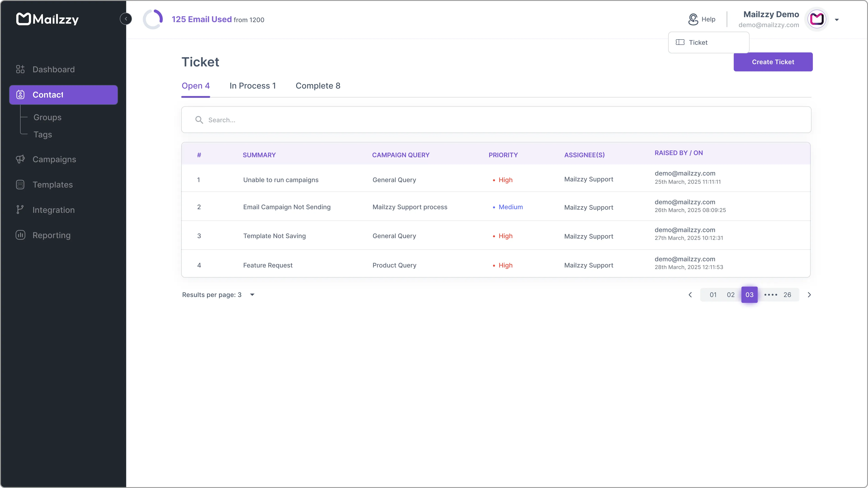Select the Contact icon in the sidebar
The height and width of the screenshot is (488, 868).
(20, 95)
